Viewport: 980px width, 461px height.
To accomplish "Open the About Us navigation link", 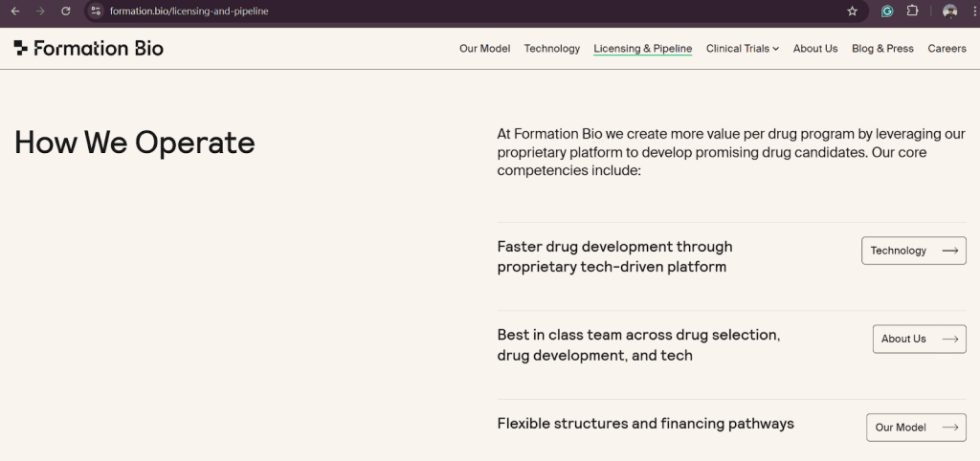I will click(x=814, y=49).
